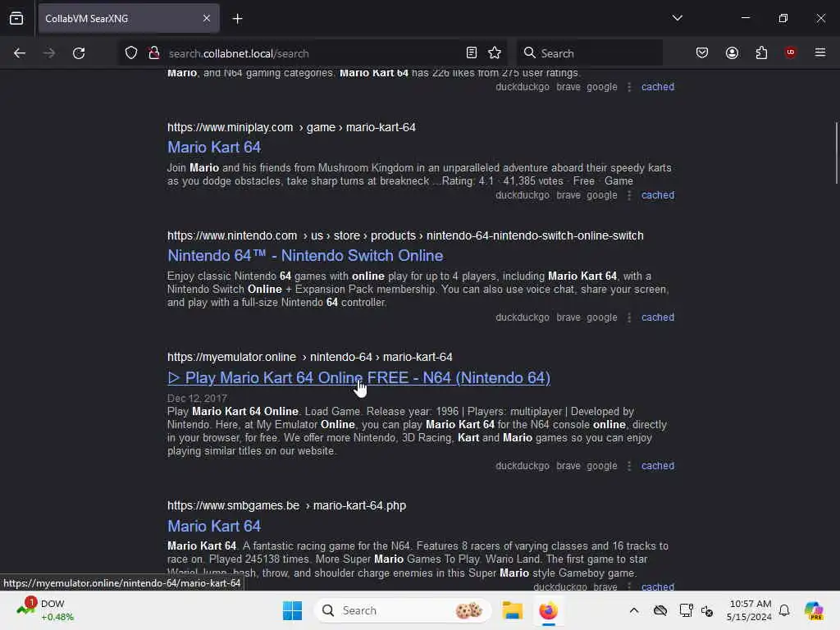Open the smbgames Mario Kart 64 result
Screen dimensions: 840x630
[214, 526]
